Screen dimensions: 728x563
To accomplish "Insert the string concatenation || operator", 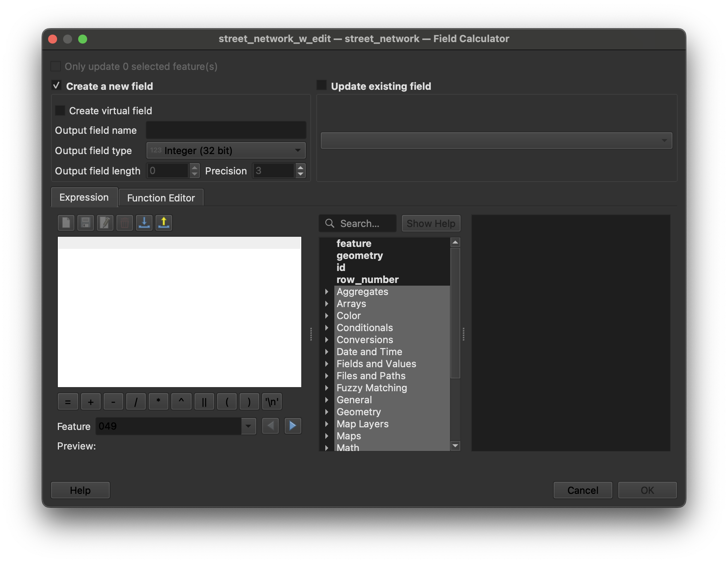I will (204, 402).
